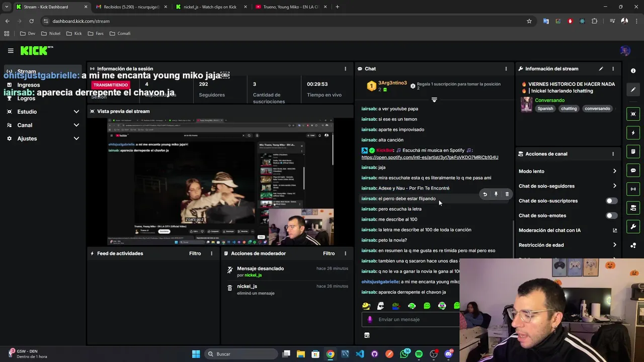
Task: Open Información del stream three-dot menu
Action: 613,69
